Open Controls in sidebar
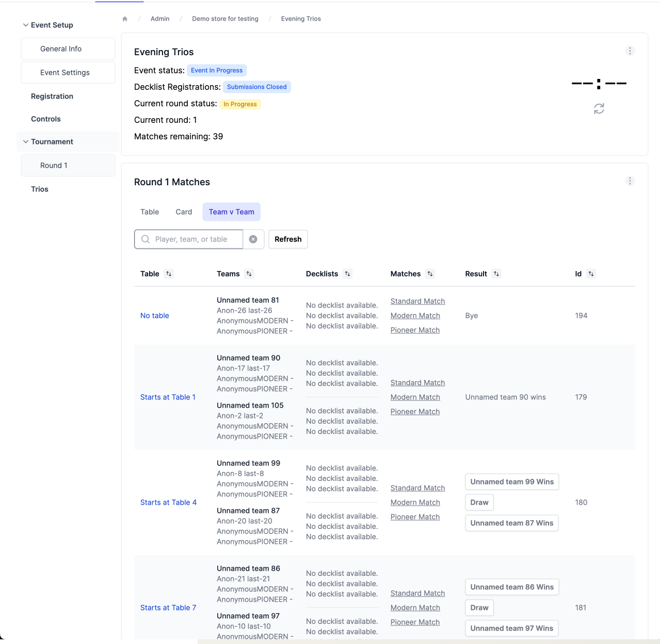Viewport: 660px width, 644px height. click(46, 119)
